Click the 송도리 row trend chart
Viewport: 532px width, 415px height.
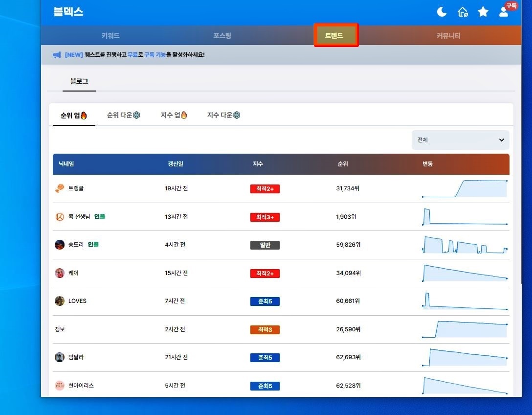click(x=465, y=245)
